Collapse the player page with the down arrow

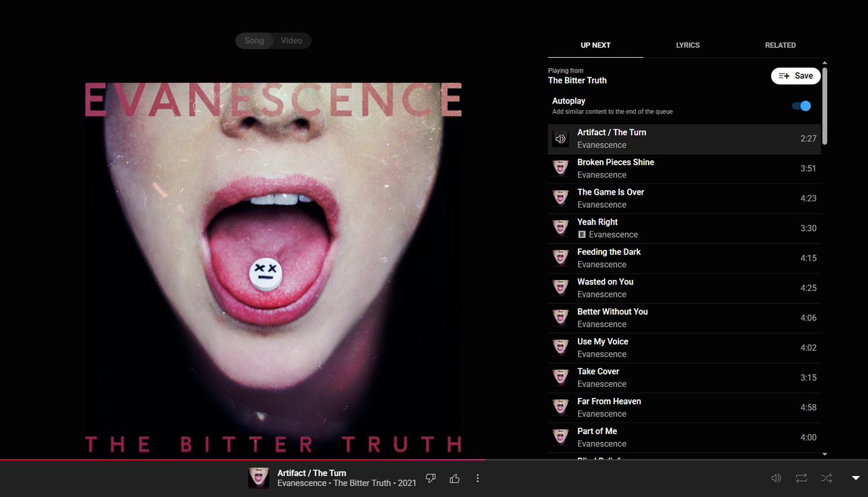tap(856, 478)
